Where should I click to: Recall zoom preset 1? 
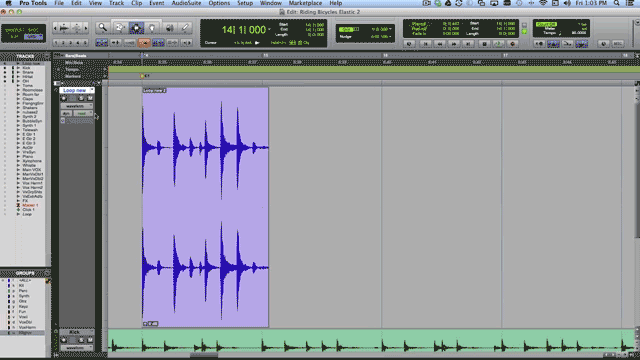point(56,42)
